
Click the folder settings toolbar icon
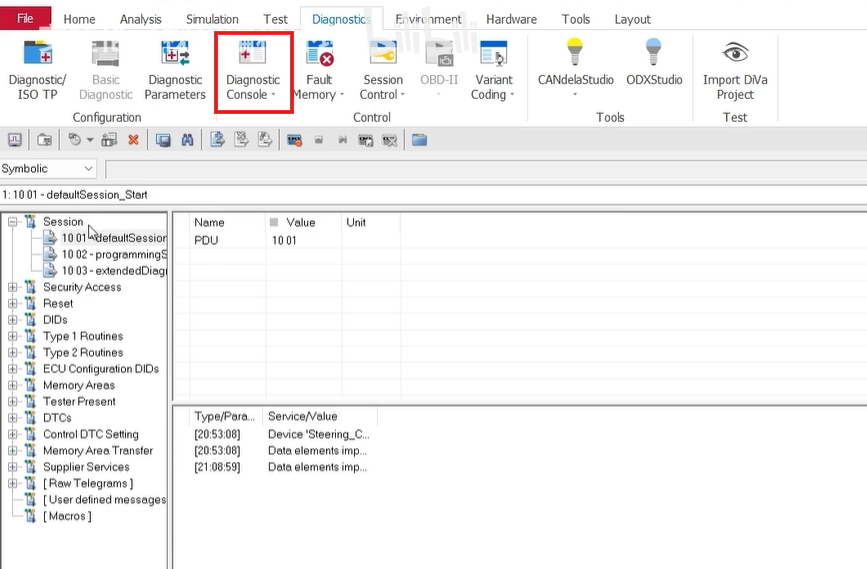[44, 140]
